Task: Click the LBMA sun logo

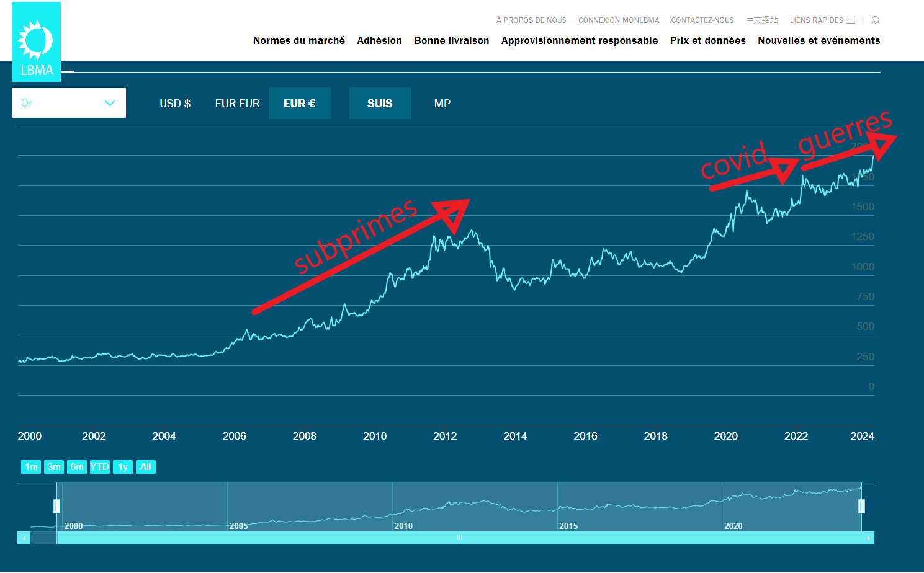Action: (36, 42)
